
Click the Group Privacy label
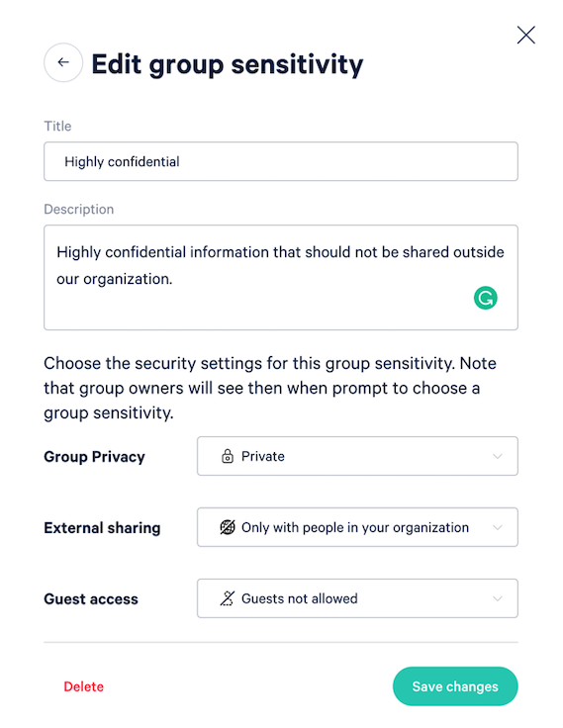[94, 457]
